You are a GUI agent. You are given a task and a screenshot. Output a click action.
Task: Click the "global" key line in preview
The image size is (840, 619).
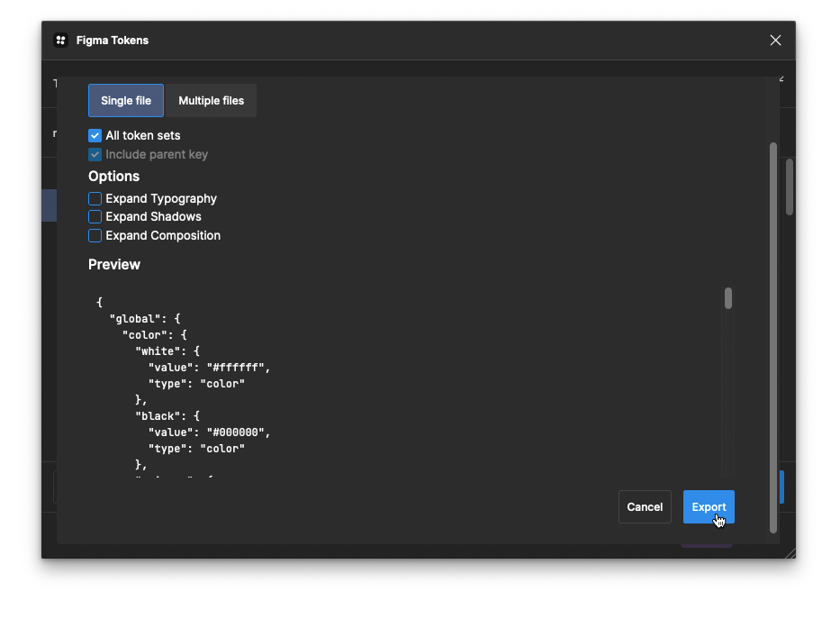145,319
